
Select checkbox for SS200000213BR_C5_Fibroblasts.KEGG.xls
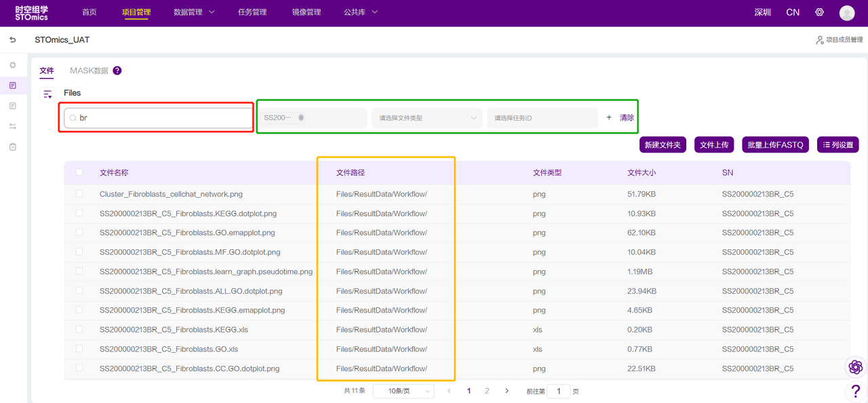pyautogui.click(x=79, y=329)
